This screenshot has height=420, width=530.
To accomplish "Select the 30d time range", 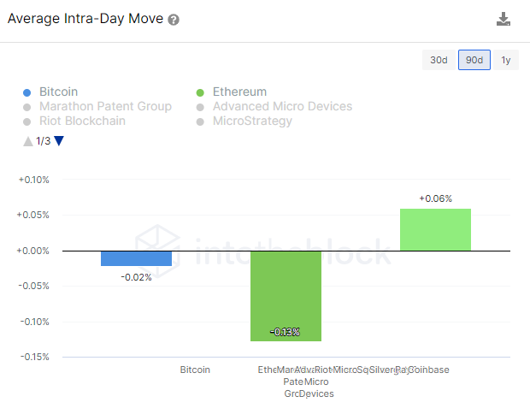I will [439, 60].
